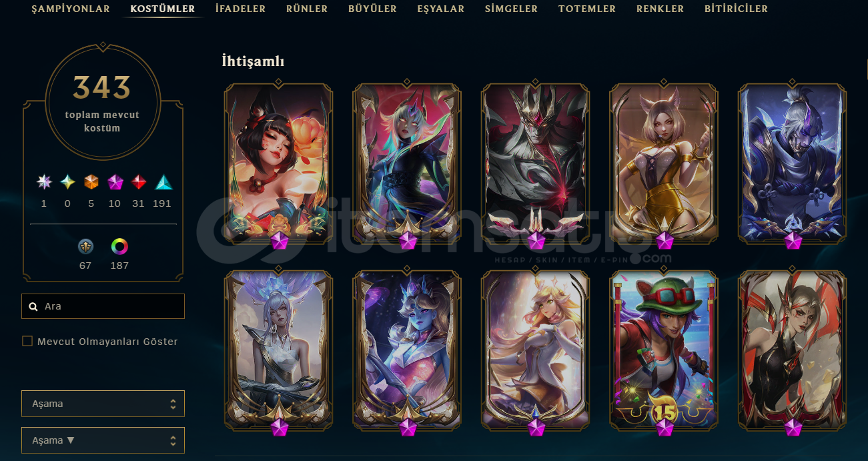Click the cyan Mythic rarity gem icon
The width and height of the screenshot is (868, 461).
click(67, 182)
